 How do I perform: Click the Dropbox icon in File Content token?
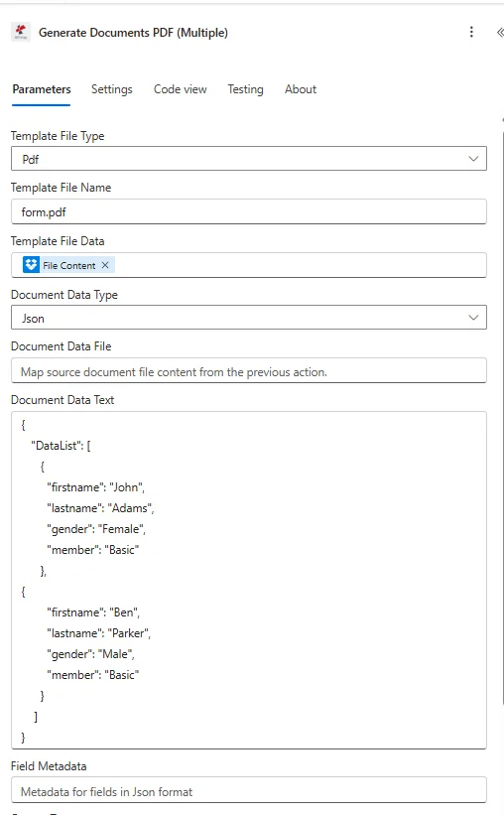click(x=31, y=265)
